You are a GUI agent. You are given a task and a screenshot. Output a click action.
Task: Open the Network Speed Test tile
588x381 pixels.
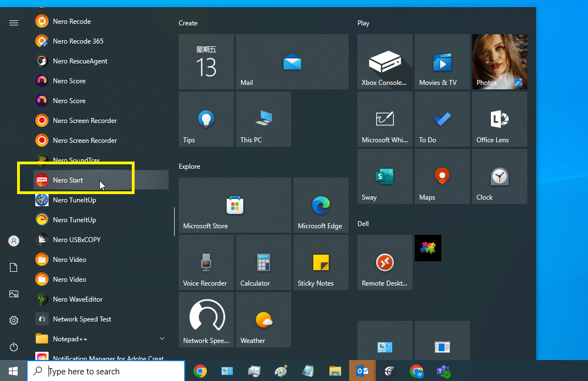[x=206, y=320]
